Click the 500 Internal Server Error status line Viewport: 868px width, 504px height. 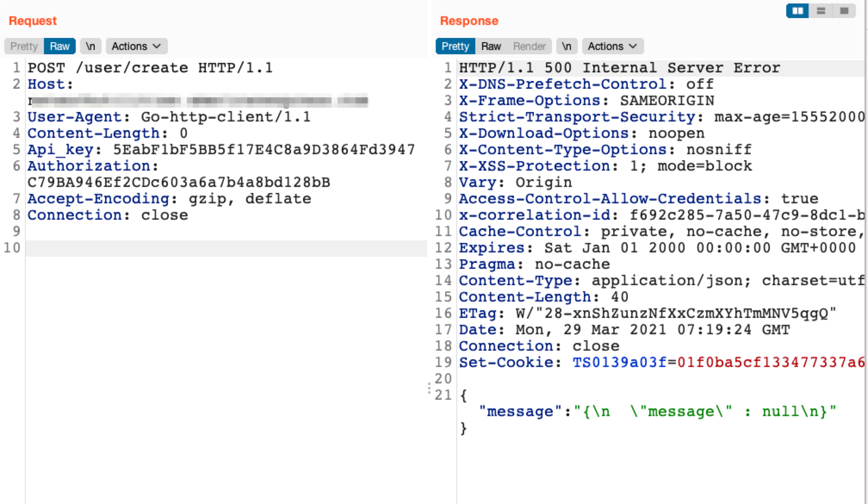[620, 68]
